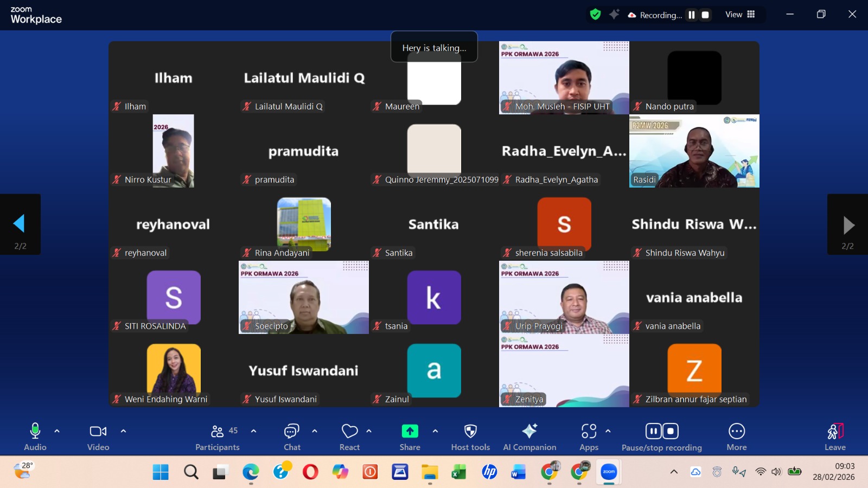Open the View layout menu

[x=740, y=15]
